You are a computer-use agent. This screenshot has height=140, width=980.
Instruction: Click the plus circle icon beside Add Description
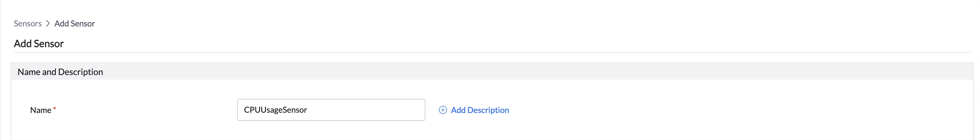[x=442, y=110]
